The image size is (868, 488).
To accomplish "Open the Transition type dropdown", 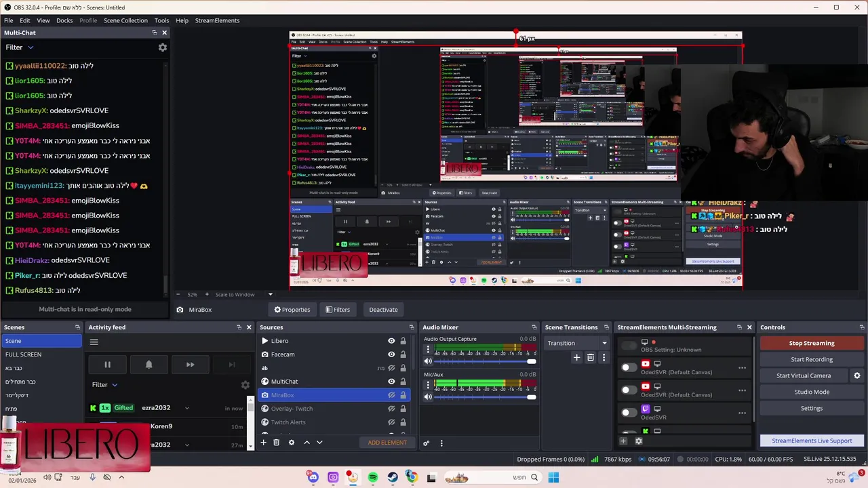I will [576, 343].
